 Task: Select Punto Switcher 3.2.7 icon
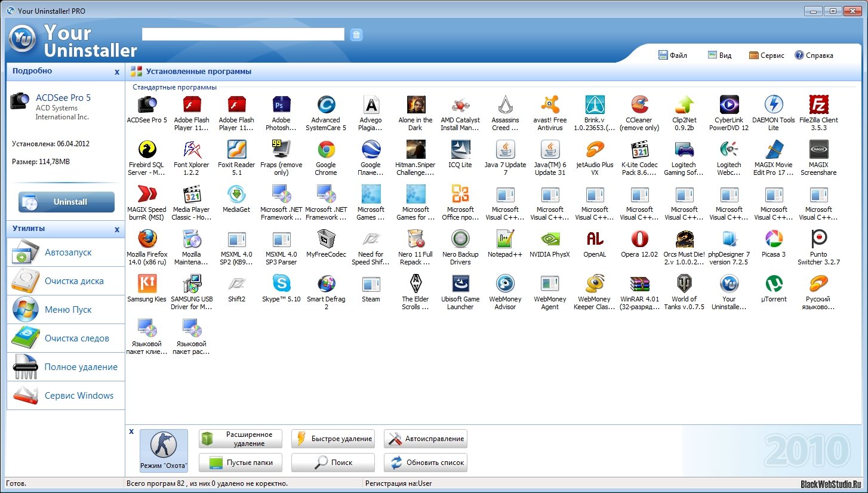(x=818, y=239)
